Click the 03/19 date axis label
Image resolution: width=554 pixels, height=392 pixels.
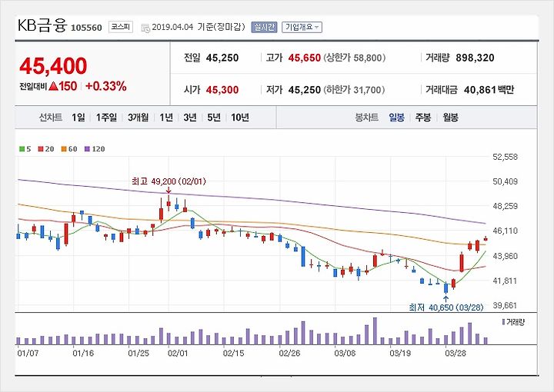tap(400, 354)
